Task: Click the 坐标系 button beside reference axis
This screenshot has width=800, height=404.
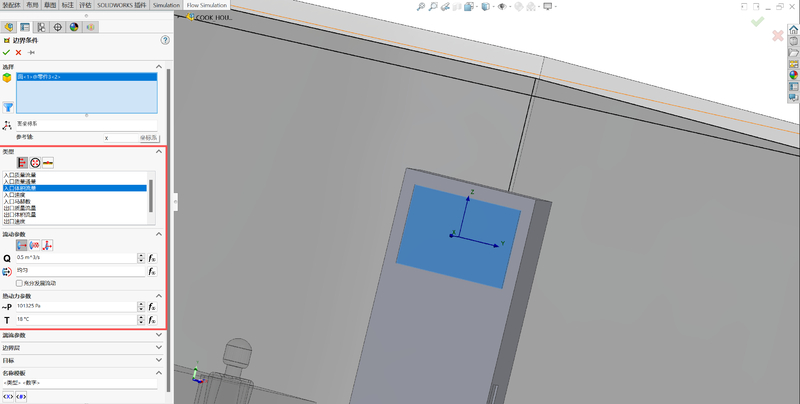Action: tap(148, 138)
